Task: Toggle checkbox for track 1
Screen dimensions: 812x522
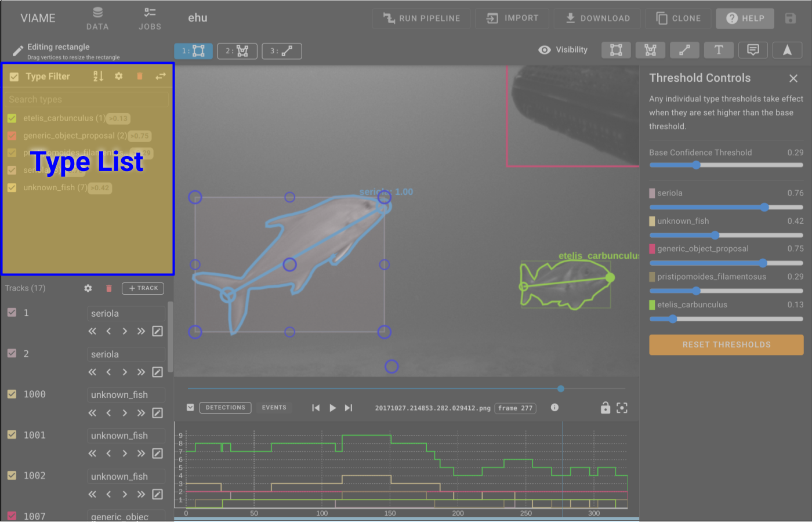Action: [12, 313]
